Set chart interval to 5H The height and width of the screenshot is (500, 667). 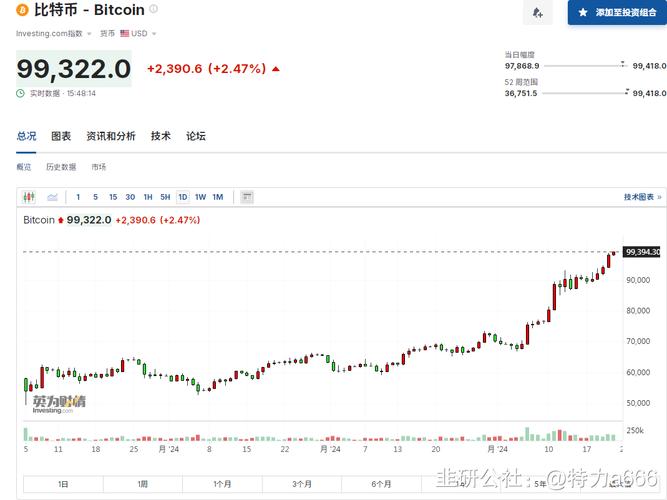point(165,197)
